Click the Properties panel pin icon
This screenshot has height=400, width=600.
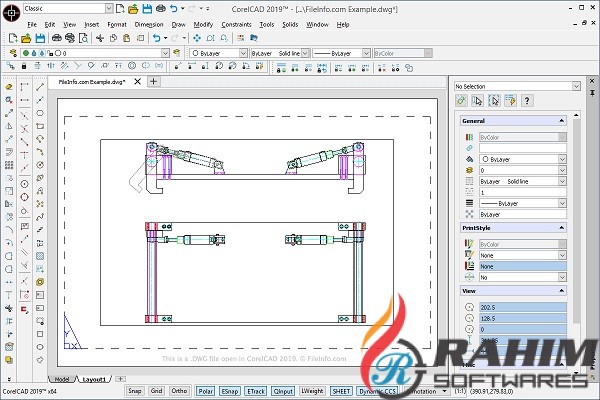(x=592, y=93)
